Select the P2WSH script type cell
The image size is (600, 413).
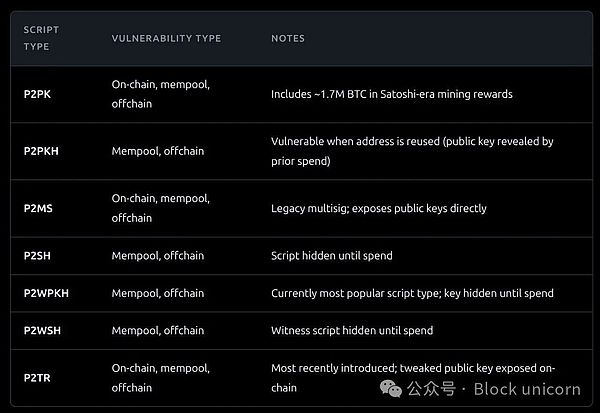coord(42,330)
